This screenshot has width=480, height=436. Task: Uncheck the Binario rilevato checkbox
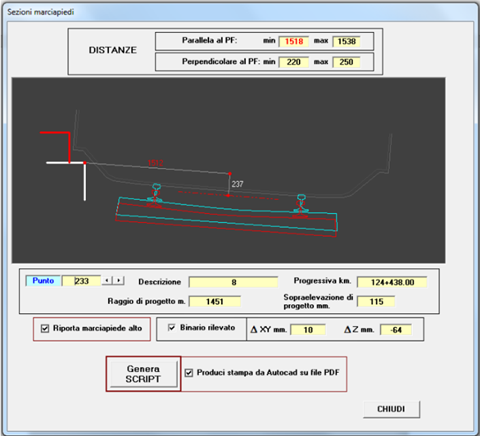(172, 327)
